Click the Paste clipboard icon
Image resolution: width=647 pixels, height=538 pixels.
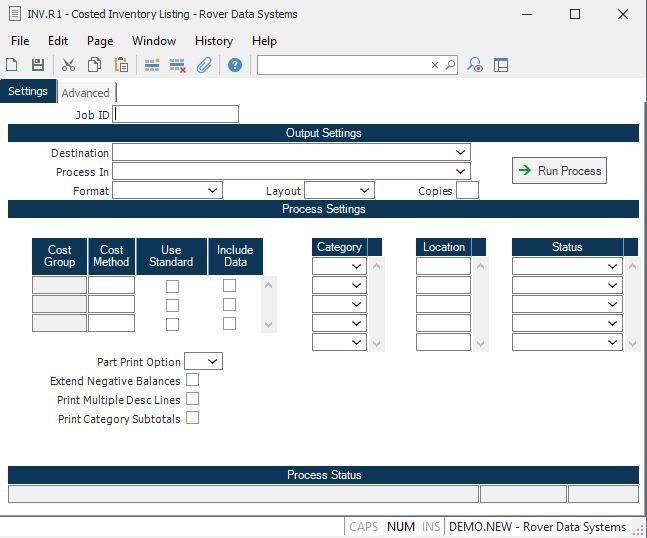pos(121,65)
